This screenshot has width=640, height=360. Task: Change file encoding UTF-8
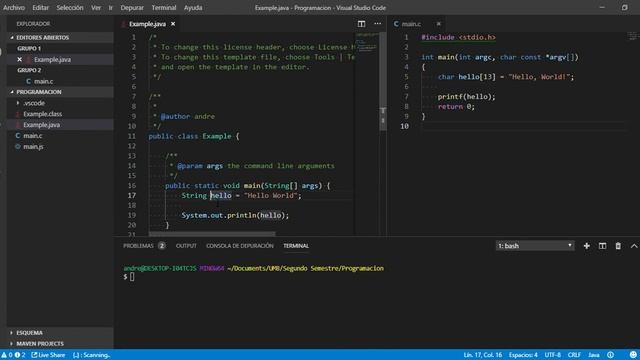(x=553, y=355)
